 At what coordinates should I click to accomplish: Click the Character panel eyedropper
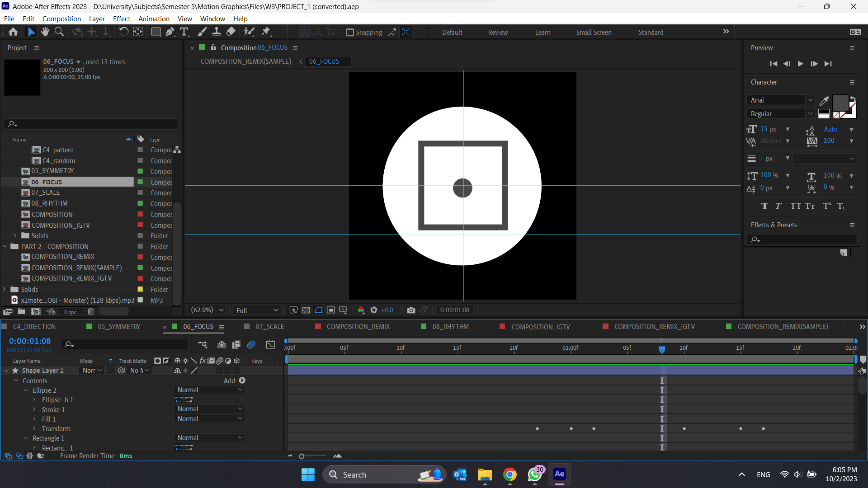tap(824, 101)
